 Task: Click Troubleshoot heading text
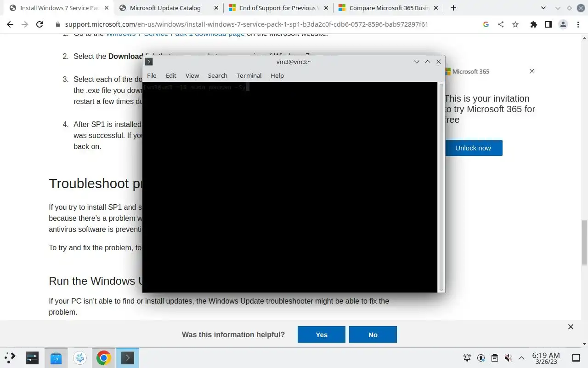(x=96, y=183)
